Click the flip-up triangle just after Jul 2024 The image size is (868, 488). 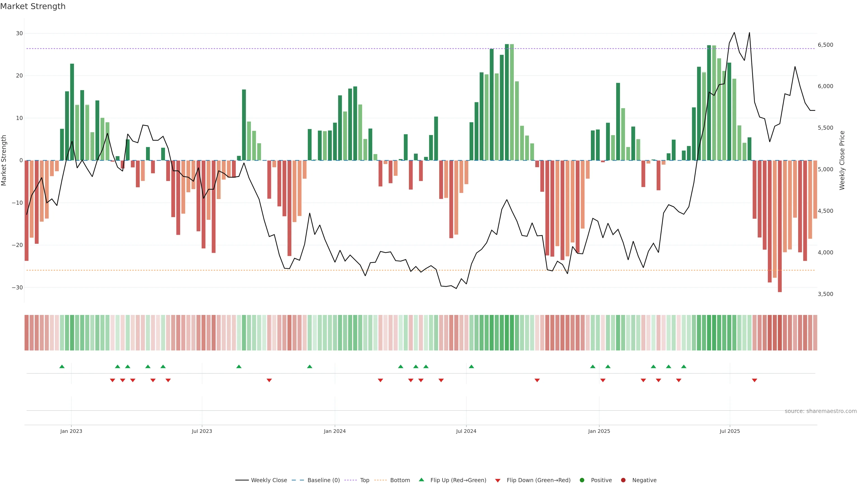point(471,366)
